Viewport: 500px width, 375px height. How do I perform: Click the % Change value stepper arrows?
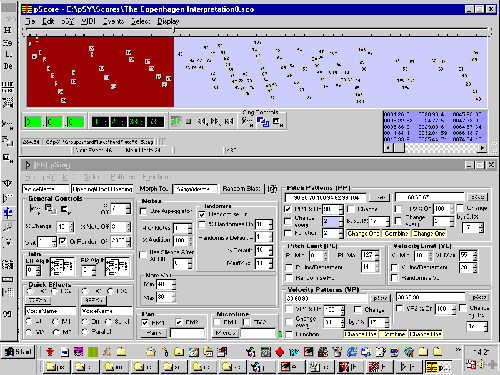[72, 227]
